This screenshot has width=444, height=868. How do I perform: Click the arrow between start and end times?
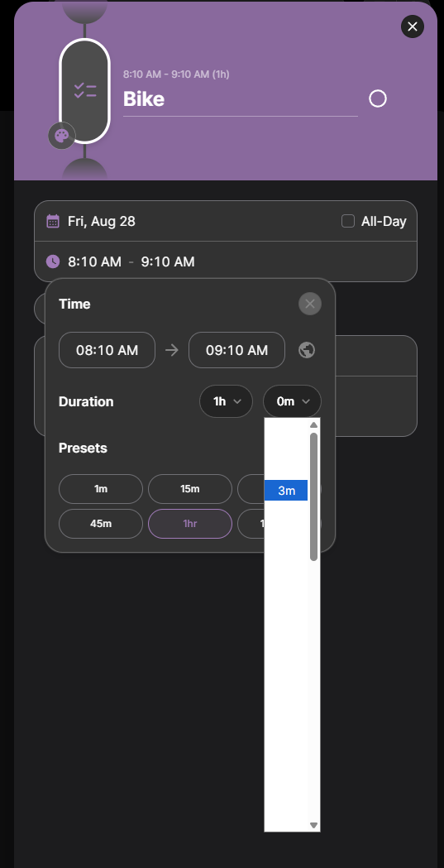(172, 350)
